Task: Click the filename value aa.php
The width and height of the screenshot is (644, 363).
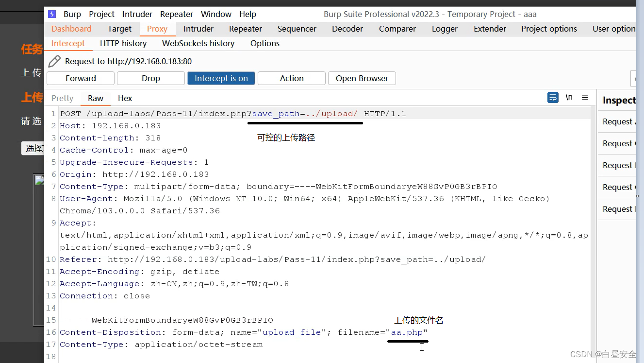Action: point(407,332)
